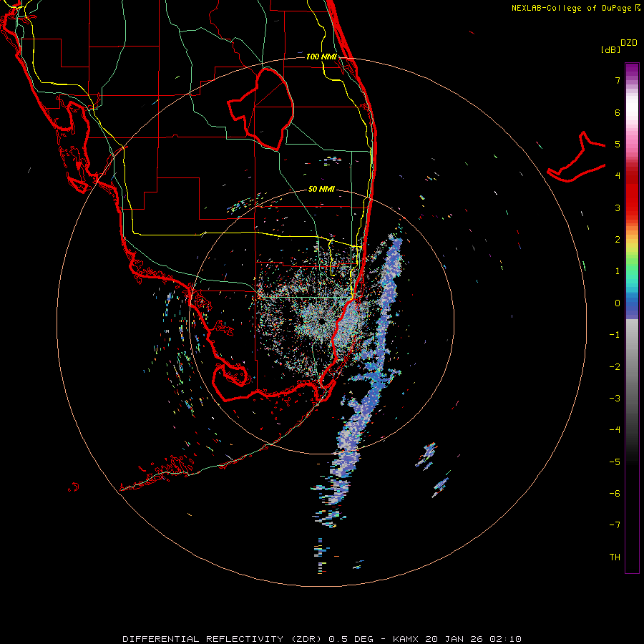Screen dimensions: 644x644
Task: Click the 6 dB colorbar tick label
Action: [618, 112]
